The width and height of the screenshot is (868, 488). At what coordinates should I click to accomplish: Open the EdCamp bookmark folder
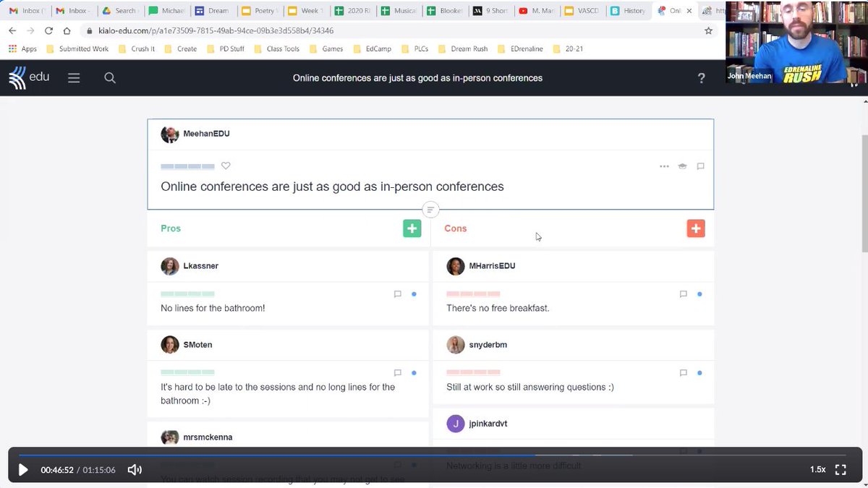372,49
